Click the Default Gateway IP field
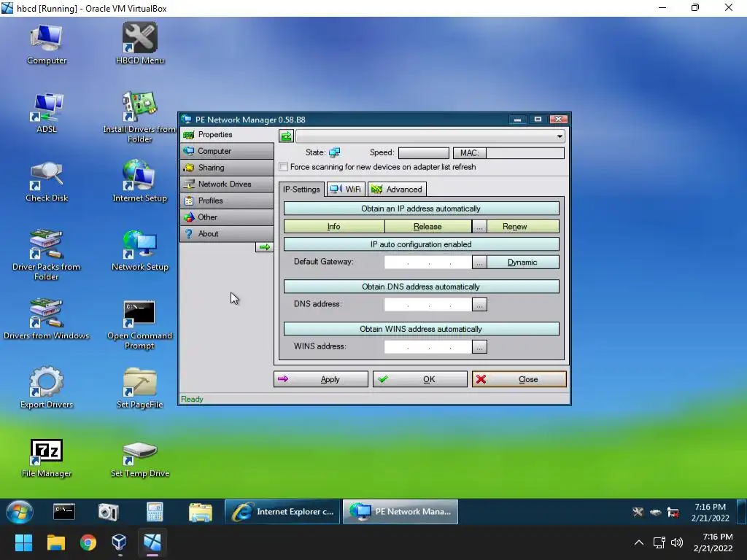 [427, 262]
